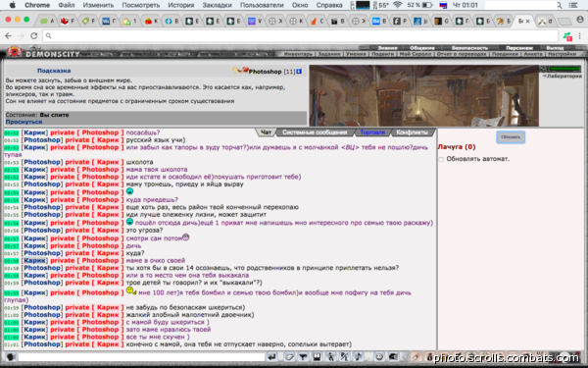Switch to the Системные сообщения tab
Screen dimensions: 588x368
point(315,132)
